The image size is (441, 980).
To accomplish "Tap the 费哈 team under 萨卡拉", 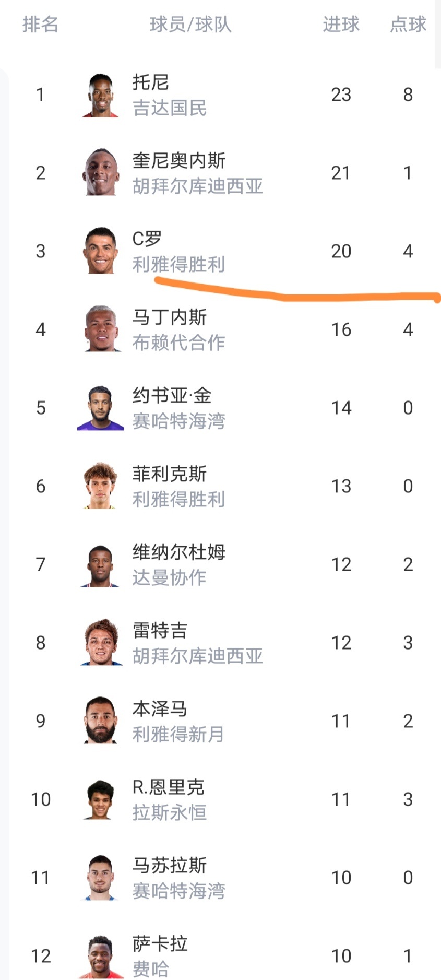I will [x=151, y=970].
